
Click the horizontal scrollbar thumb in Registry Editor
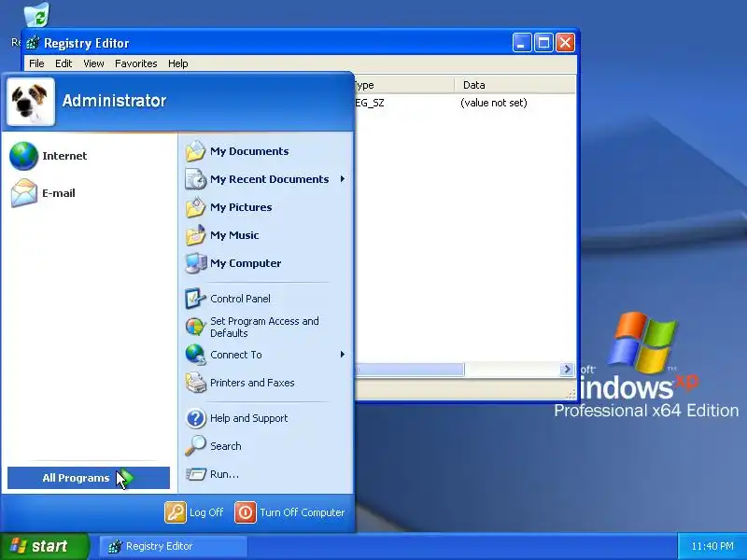coord(410,369)
